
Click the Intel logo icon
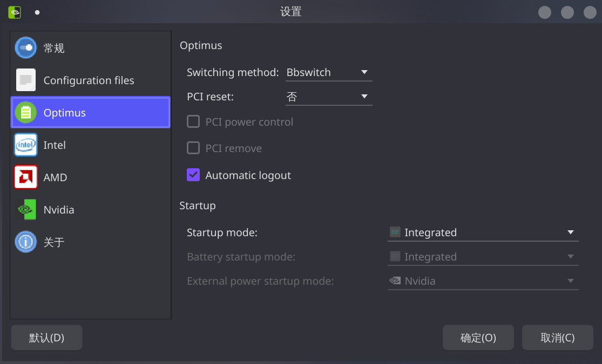(x=26, y=145)
